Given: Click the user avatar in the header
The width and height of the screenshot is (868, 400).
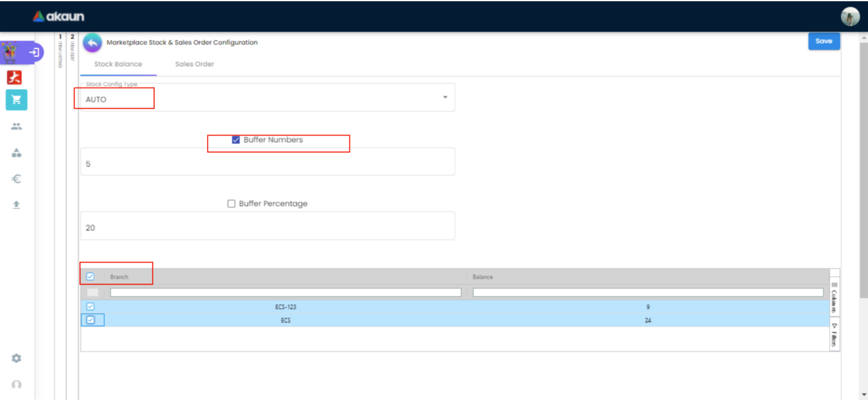Looking at the screenshot, I should (850, 16).
